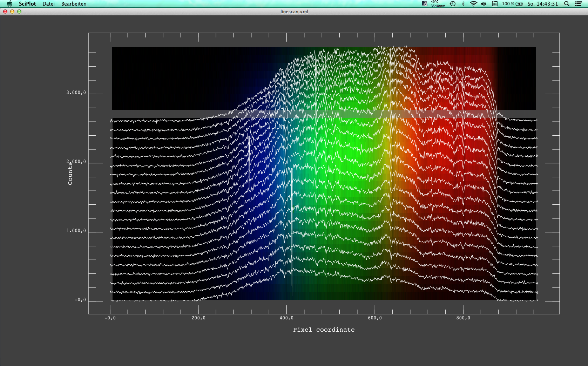Click the Bluetooth menu bar icon

pyautogui.click(x=463, y=4)
